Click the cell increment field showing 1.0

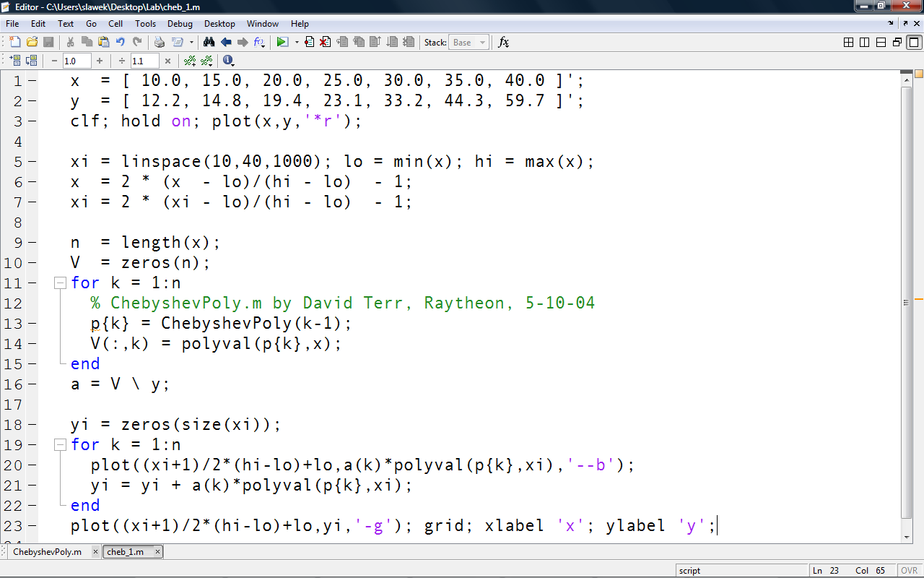pyautogui.click(x=77, y=61)
